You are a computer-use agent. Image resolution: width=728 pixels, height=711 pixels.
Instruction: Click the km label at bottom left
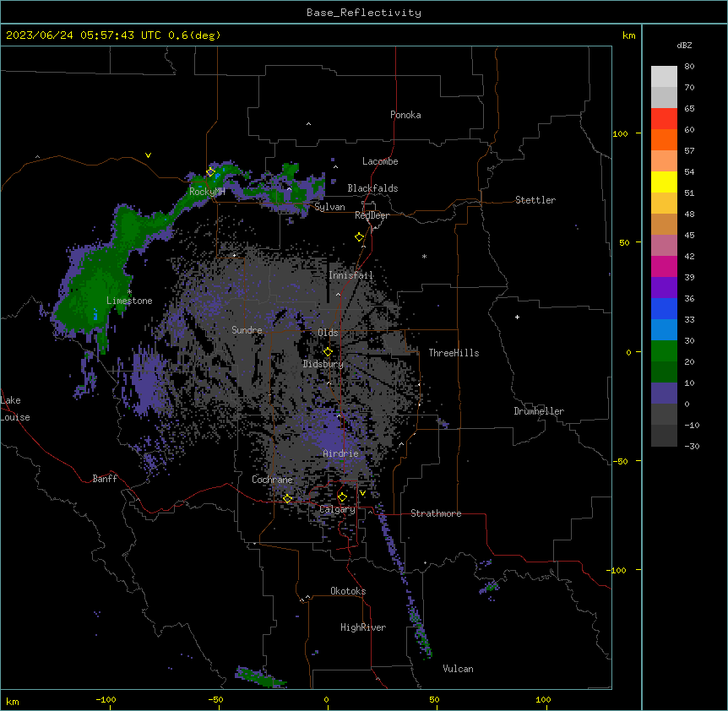click(13, 701)
